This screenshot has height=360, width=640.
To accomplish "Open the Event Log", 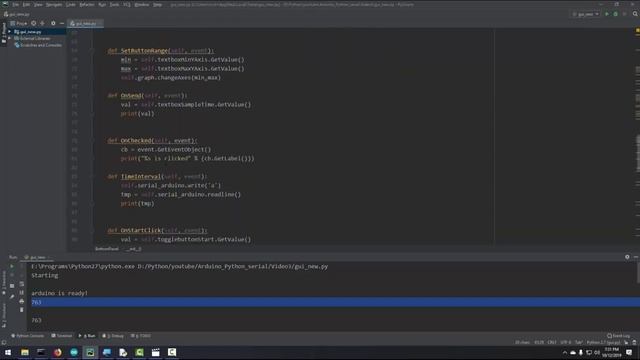I will (x=618, y=336).
